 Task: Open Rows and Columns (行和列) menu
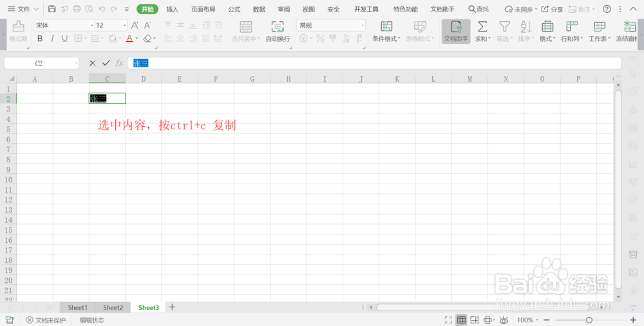coord(572,32)
